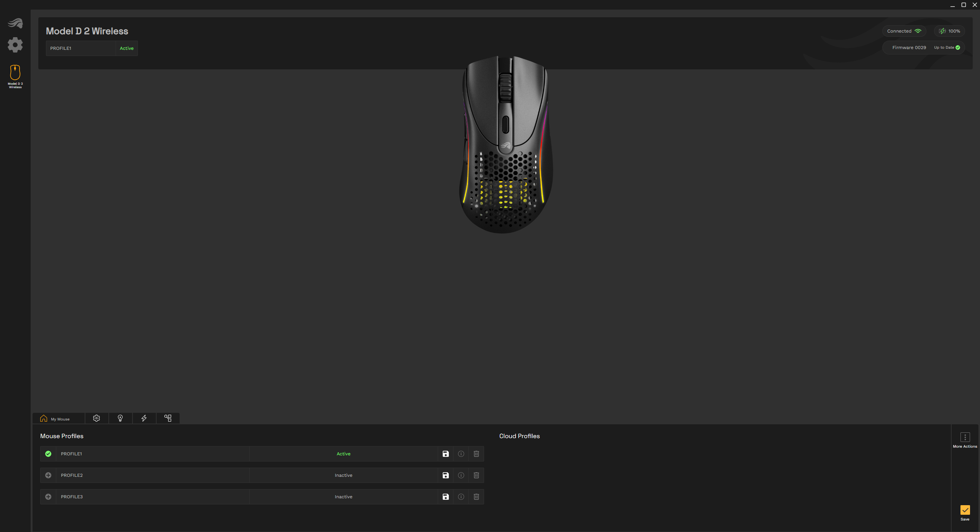Delete PROFILE2 with trash icon
Screen dimensions: 980x532
(x=476, y=475)
